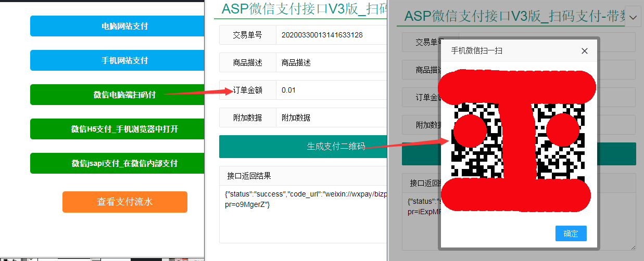Viewport: 644px width, 261px height.
Task: Edit the 订单金额 value 0.01
Action: [331, 90]
